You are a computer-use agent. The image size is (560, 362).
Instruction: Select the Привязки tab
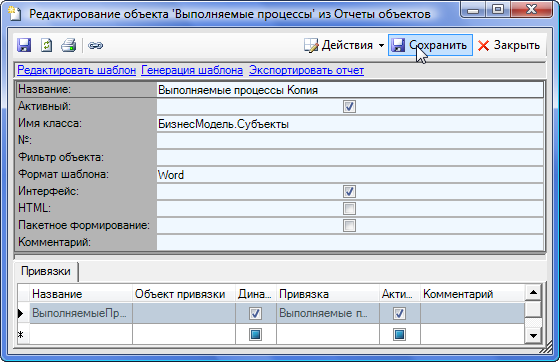pyautogui.click(x=46, y=271)
